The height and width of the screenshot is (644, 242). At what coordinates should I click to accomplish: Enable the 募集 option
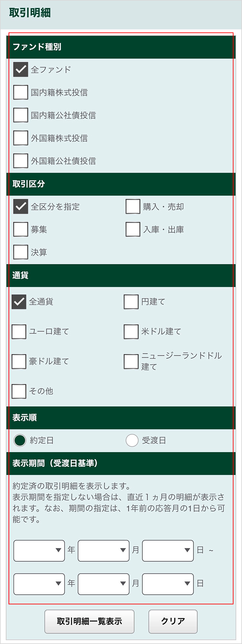[20, 229]
